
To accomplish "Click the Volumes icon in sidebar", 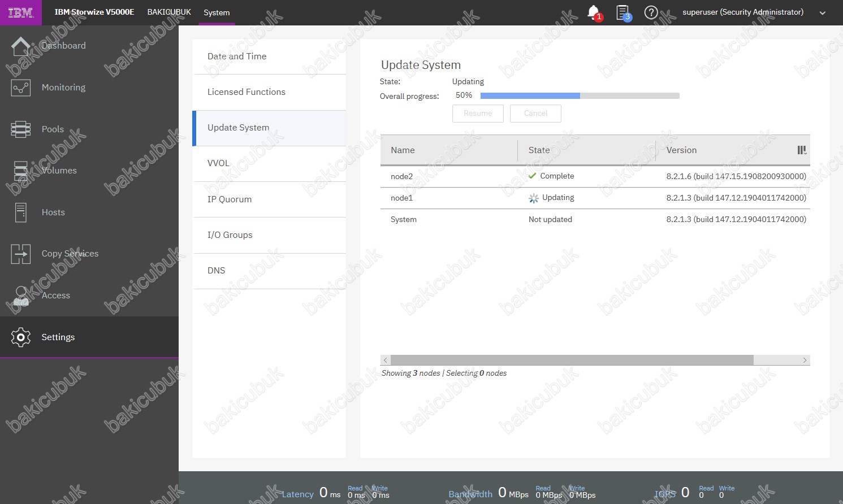I will 21,171.
